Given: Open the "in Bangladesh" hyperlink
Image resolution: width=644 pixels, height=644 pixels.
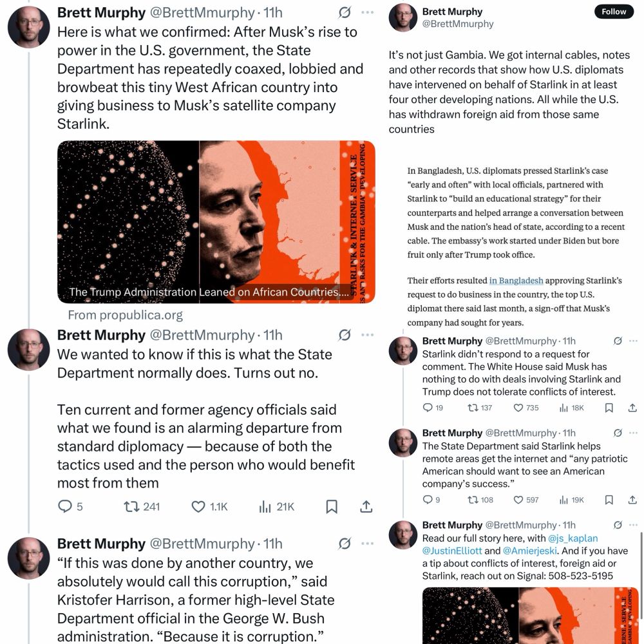Looking at the screenshot, I should (516, 281).
